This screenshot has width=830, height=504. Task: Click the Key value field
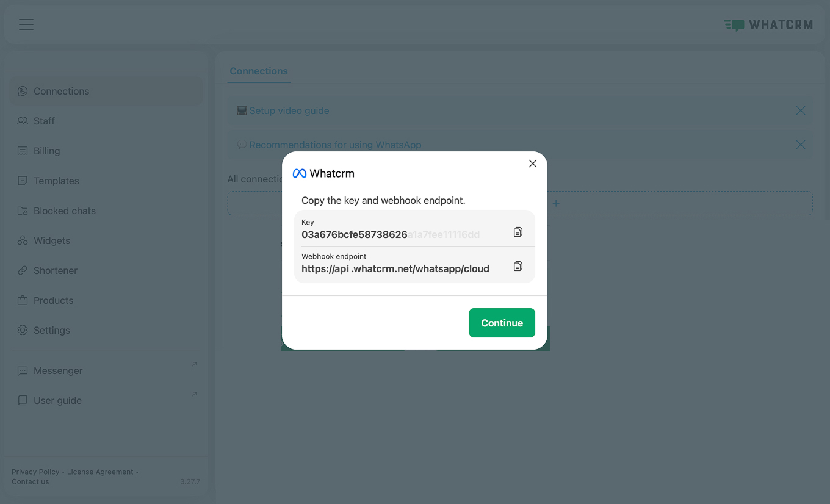(x=391, y=234)
